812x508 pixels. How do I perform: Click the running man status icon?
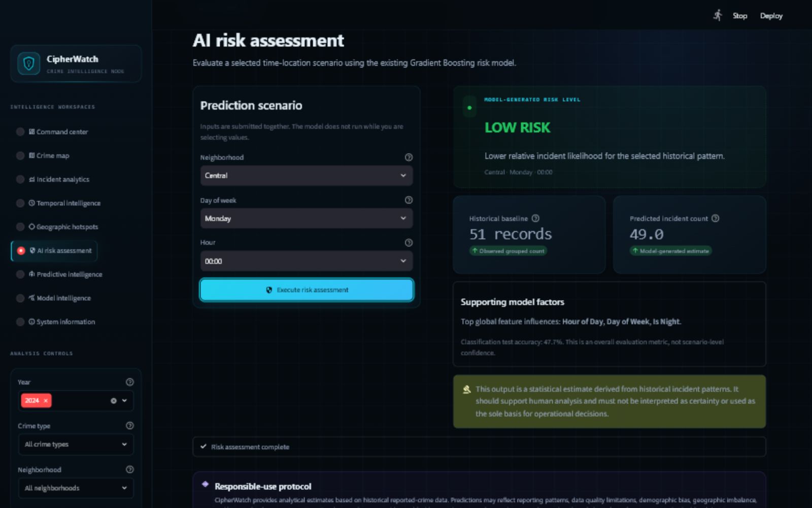718,15
